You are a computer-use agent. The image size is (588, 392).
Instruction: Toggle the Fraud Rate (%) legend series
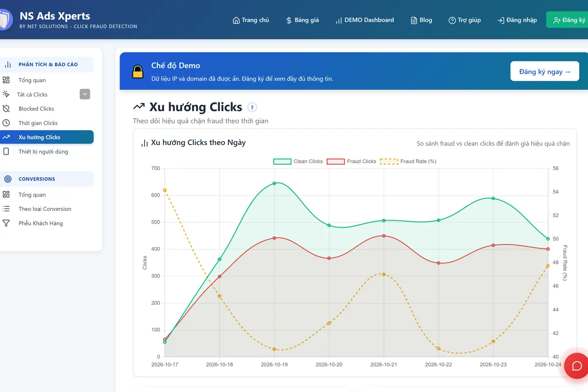point(408,161)
